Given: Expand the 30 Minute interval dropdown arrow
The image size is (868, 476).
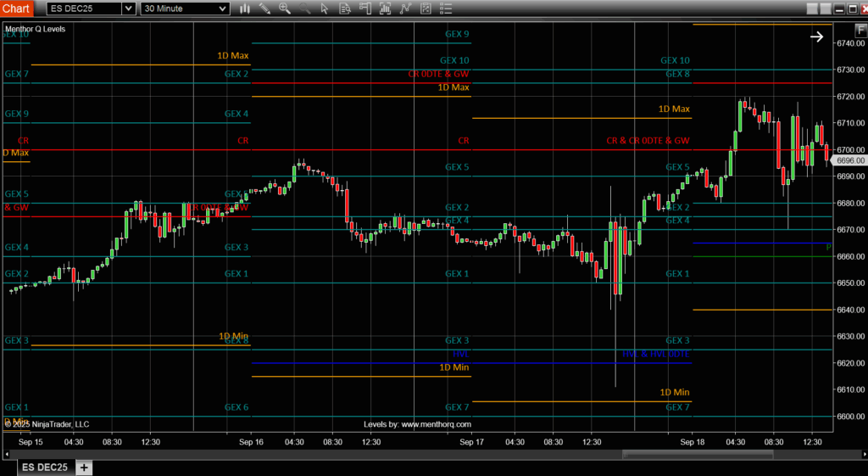Looking at the screenshot, I should [x=223, y=8].
